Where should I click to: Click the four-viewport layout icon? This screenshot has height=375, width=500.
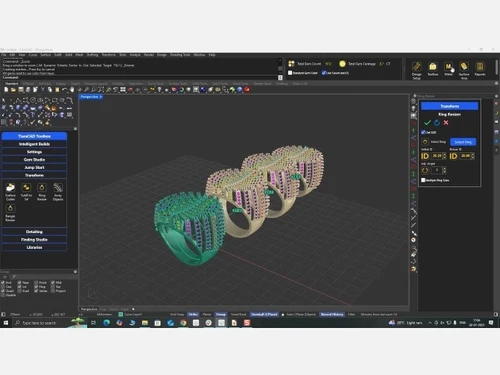(x=123, y=89)
